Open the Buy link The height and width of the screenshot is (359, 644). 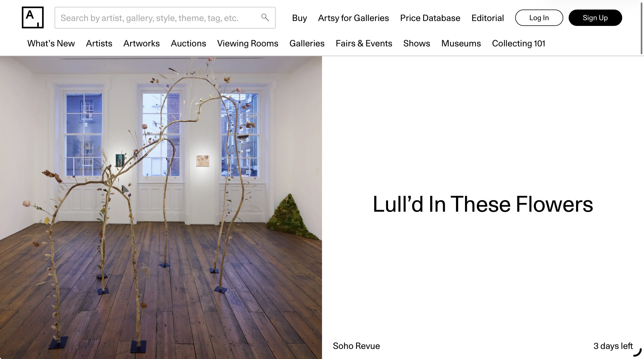[299, 18]
